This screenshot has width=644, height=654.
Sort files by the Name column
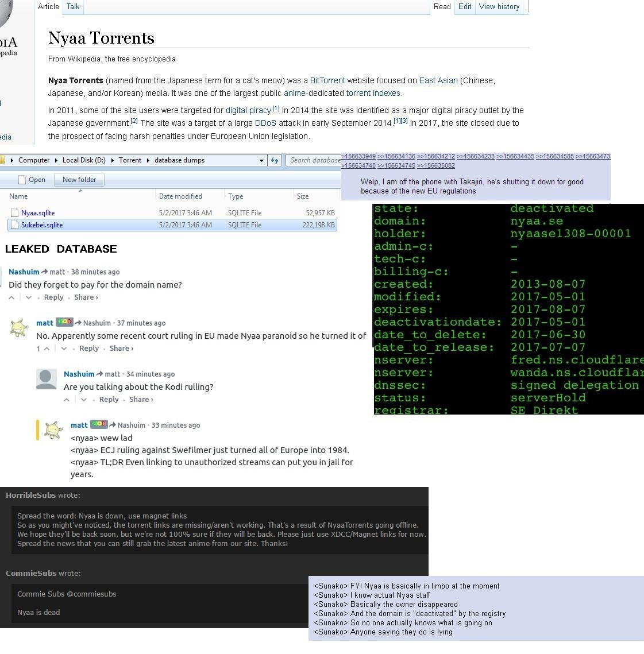pos(18,196)
